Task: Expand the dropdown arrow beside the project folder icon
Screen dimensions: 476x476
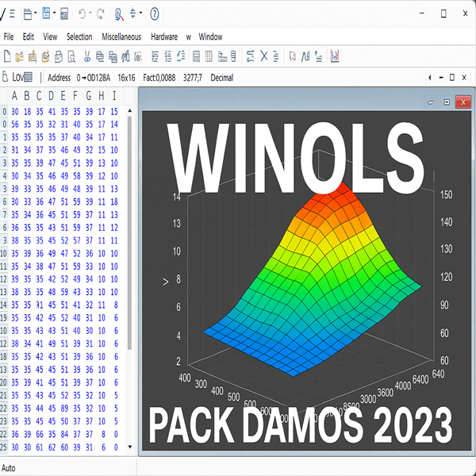Action: point(36,13)
